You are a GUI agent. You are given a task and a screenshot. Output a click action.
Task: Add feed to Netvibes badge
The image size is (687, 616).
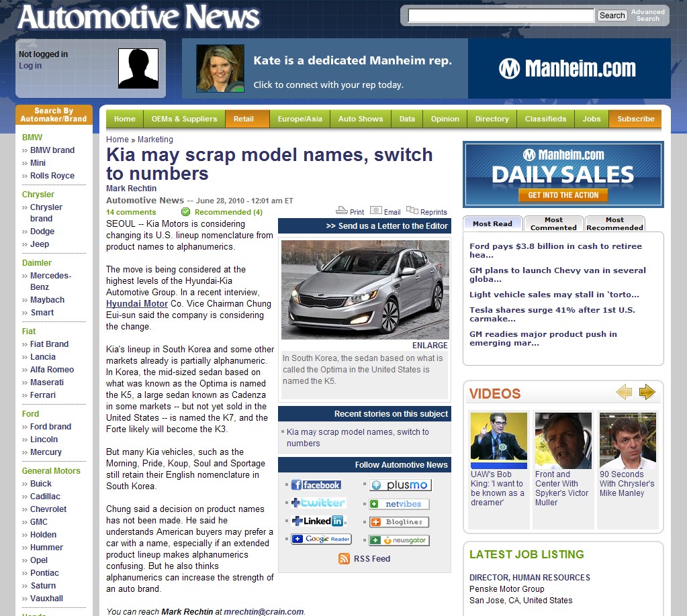click(x=399, y=504)
